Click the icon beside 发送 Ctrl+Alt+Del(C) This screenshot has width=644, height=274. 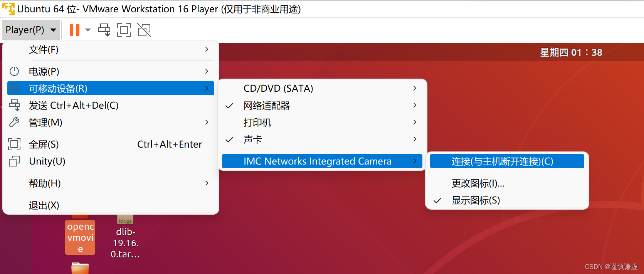(14, 105)
